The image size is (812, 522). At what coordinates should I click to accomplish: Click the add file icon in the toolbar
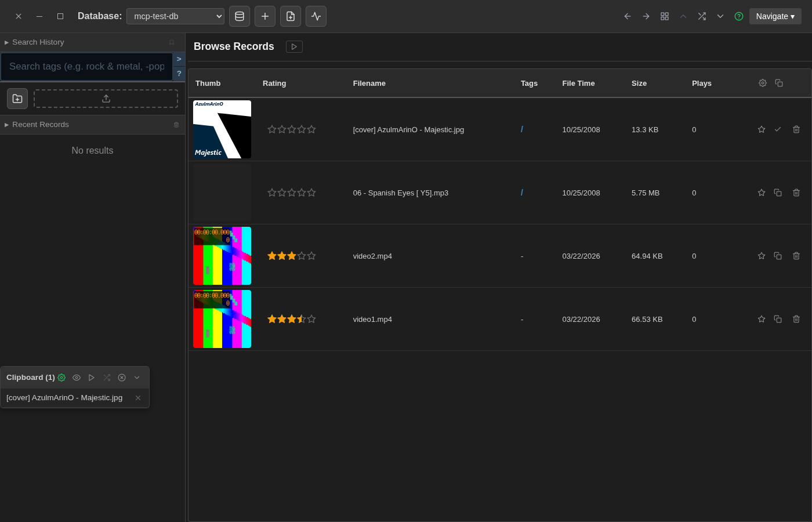[291, 16]
